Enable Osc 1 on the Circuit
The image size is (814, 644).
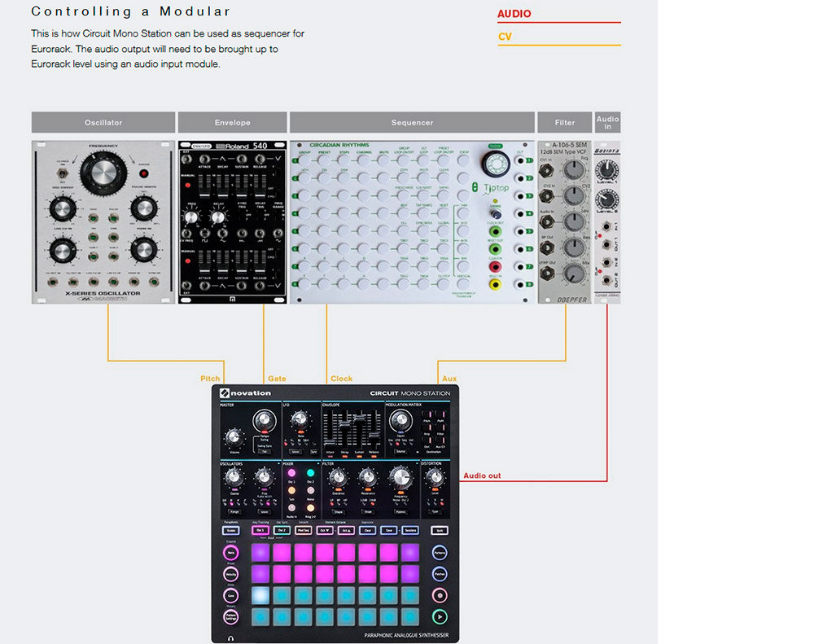tap(261, 530)
